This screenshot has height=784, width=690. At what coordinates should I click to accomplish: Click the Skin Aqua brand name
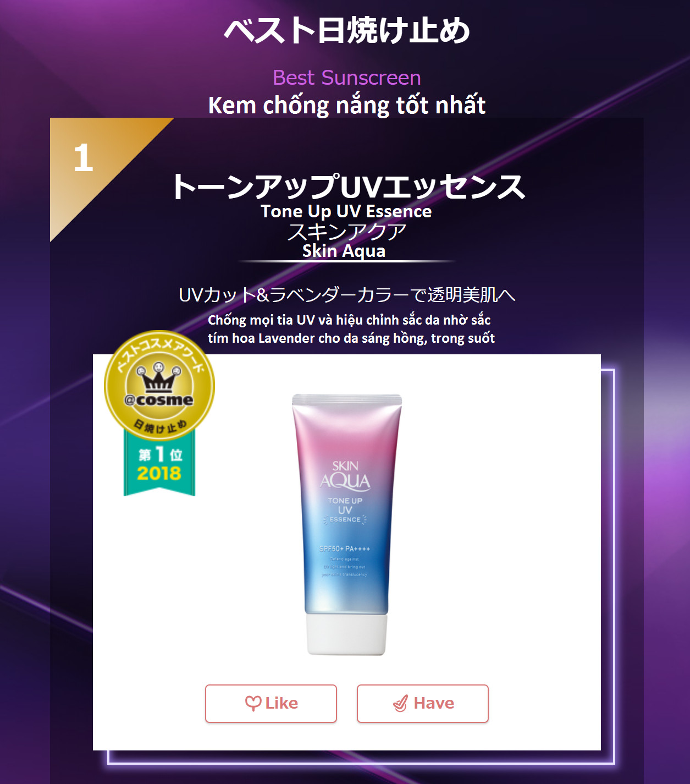coord(344,251)
